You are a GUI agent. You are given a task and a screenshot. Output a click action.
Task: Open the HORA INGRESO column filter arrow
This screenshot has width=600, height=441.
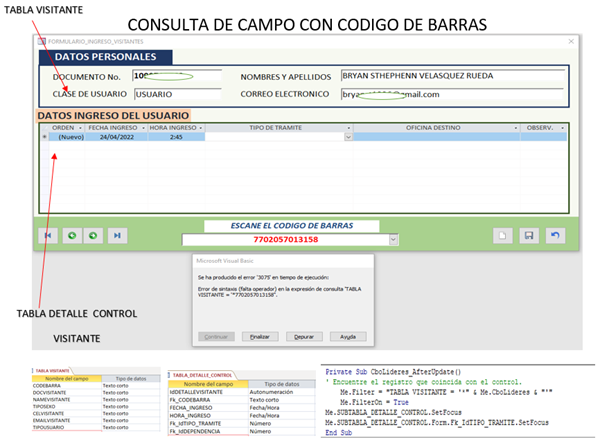(201, 128)
